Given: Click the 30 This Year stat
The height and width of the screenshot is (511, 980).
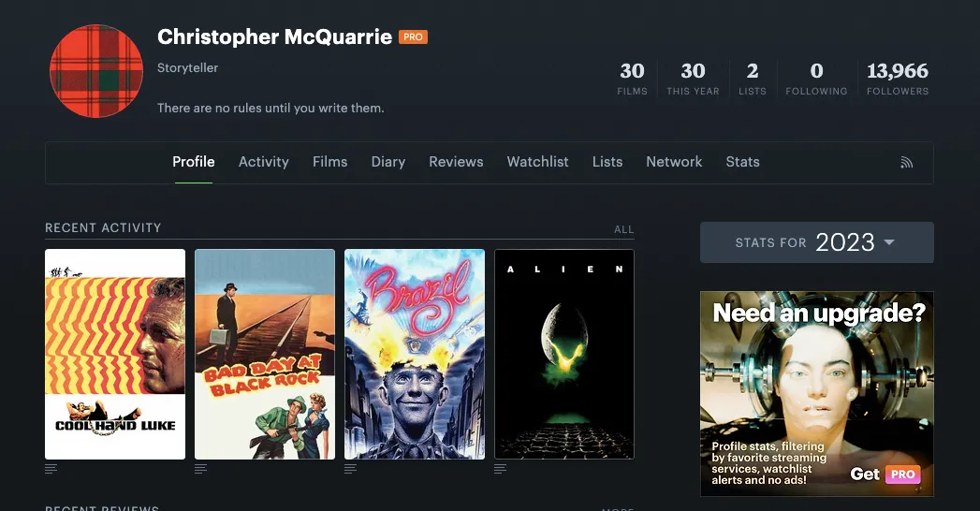Looking at the screenshot, I should [693, 79].
